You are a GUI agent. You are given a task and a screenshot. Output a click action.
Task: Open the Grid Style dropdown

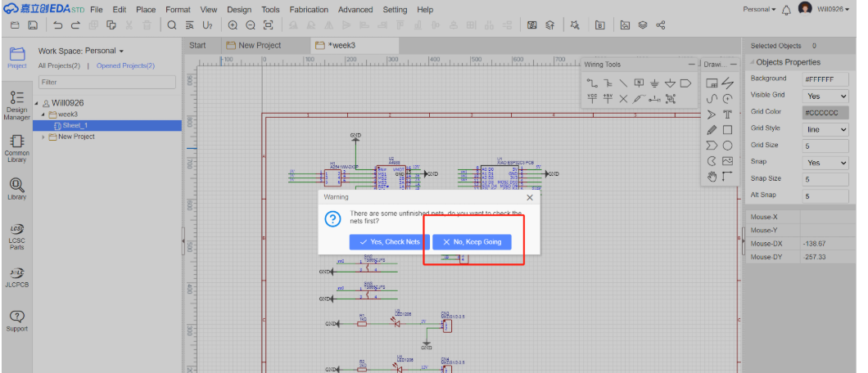pyautogui.click(x=825, y=129)
